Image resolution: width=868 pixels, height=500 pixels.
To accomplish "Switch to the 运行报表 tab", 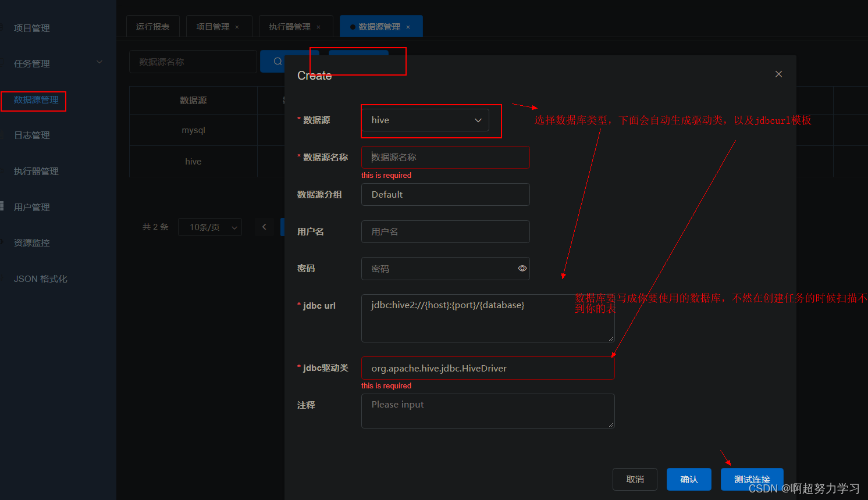I will 153,27.
